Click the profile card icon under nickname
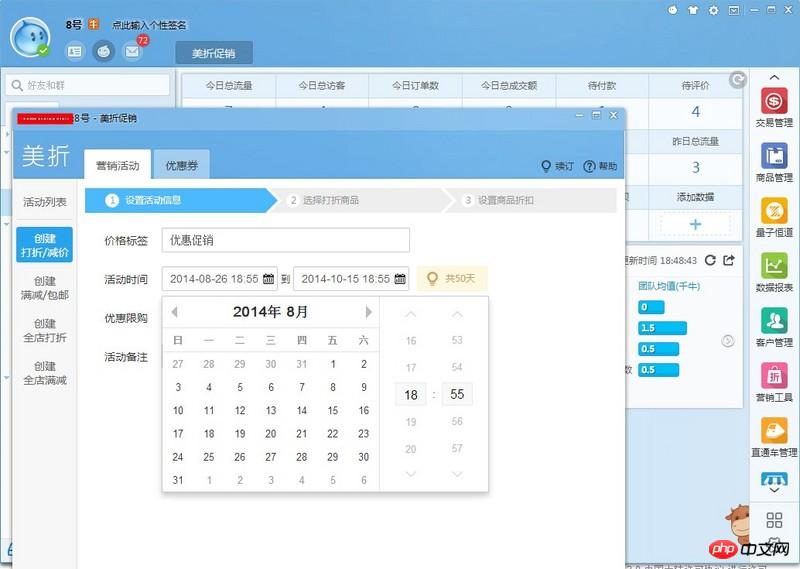The height and width of the screenshot is (569, 800). (74, 51)
